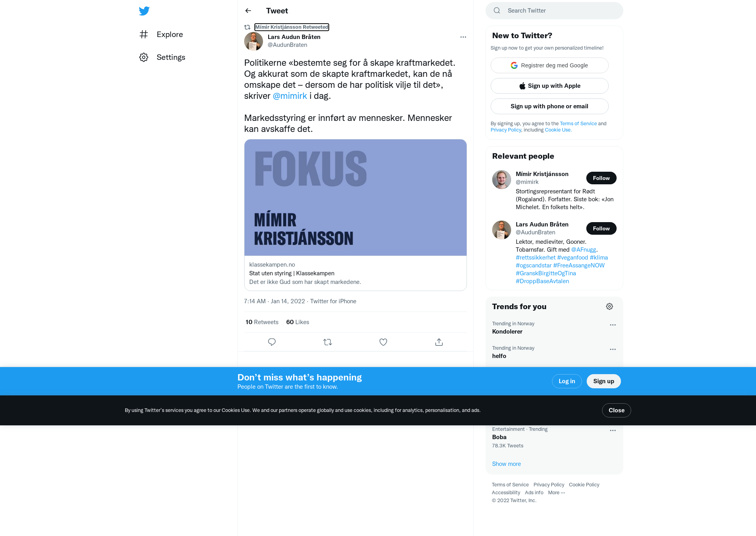Click the reply speech bubble icon
Image resolution: width=756 pixels, height=536 pixels.
click(x=272, y=342)
